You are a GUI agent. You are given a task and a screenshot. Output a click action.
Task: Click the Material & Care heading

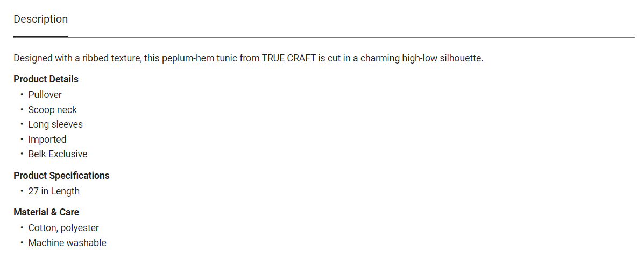(x=46, y=212)
